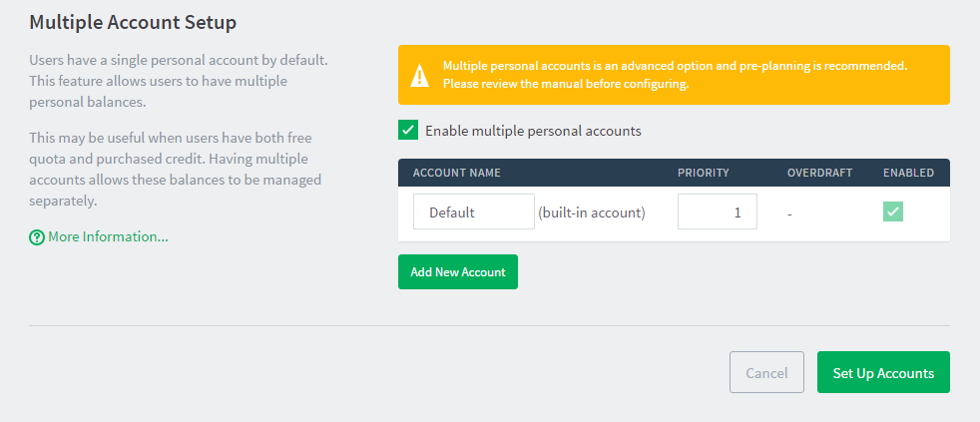The width and height of the screenshot is (980, 422).
Task: Confirm with the Set Up Accounts button
Action: click(883, 373)
